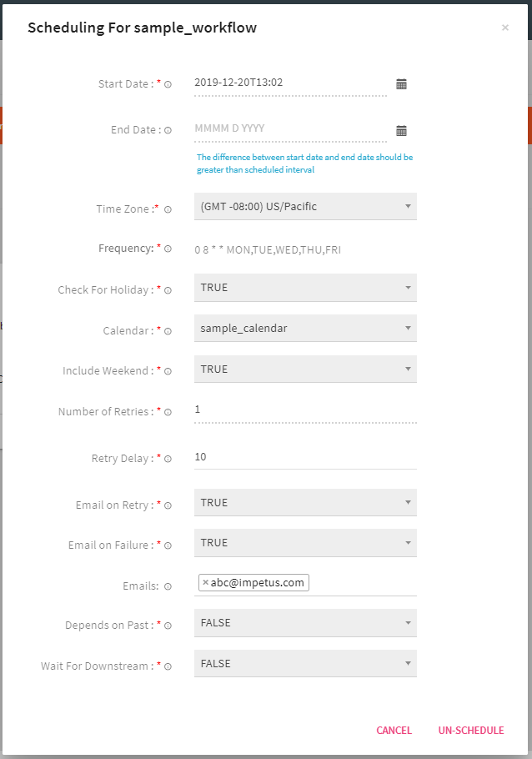
Task: Open the Email on Retry dropdown
Action: pyautogui.click(x=305, y=503)
